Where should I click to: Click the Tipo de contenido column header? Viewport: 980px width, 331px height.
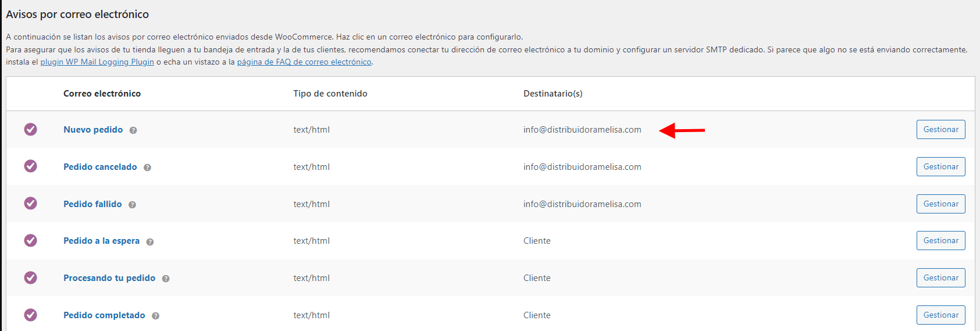pos(330,94)
